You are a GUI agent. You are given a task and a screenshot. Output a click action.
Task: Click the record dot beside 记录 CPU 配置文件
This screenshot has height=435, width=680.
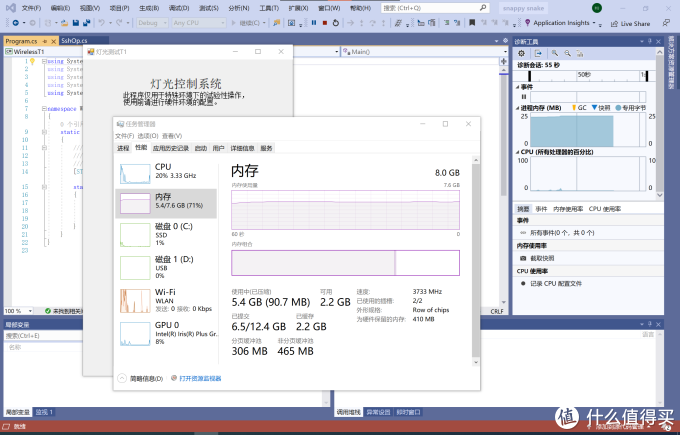pyautogui.click(x=523, y=283)
